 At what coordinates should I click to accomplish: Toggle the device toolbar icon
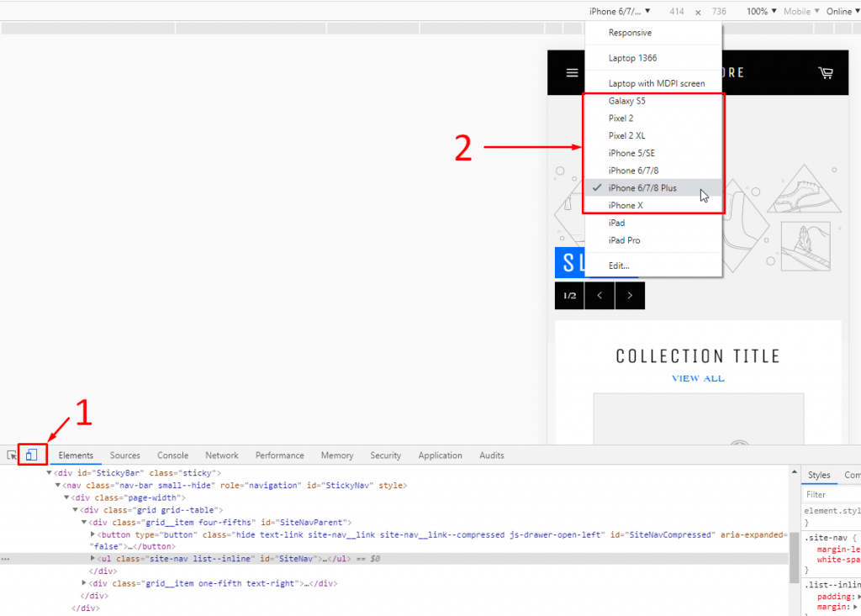(x=31, y=454)
